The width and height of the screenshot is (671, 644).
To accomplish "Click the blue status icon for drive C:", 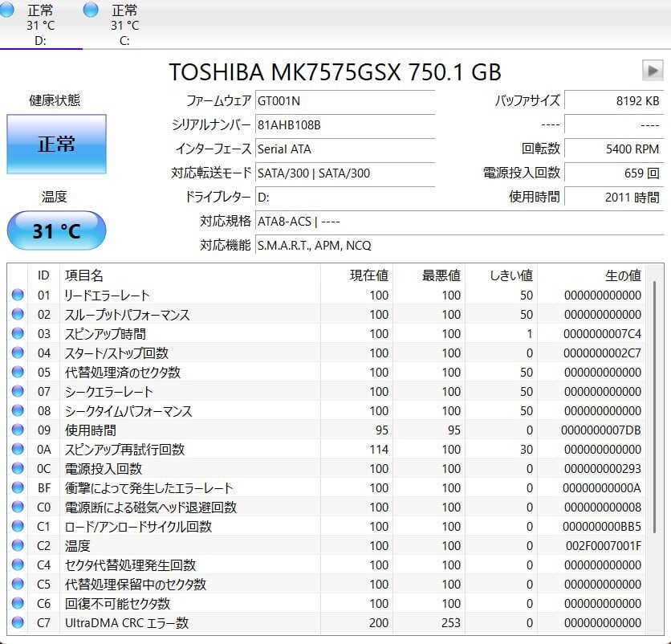I will [x=91, y=10].
